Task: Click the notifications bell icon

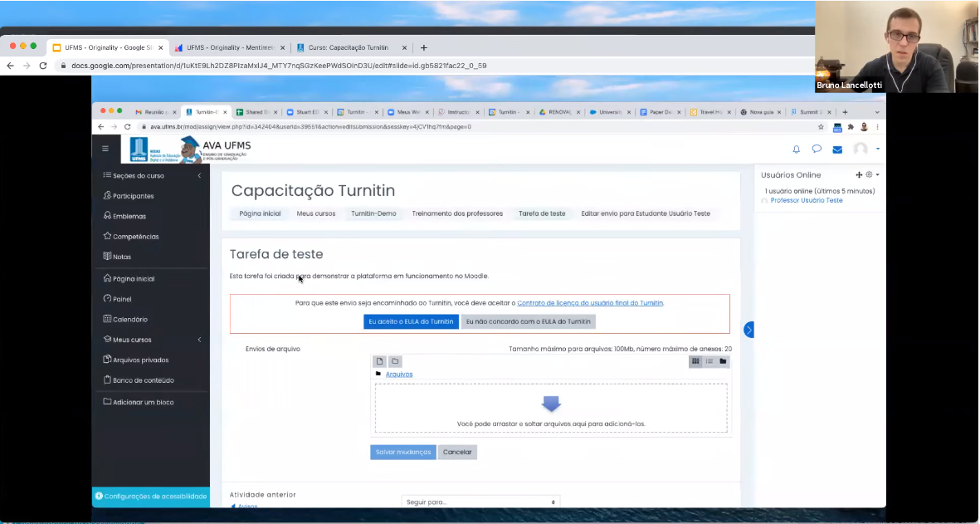Action: 797,149
